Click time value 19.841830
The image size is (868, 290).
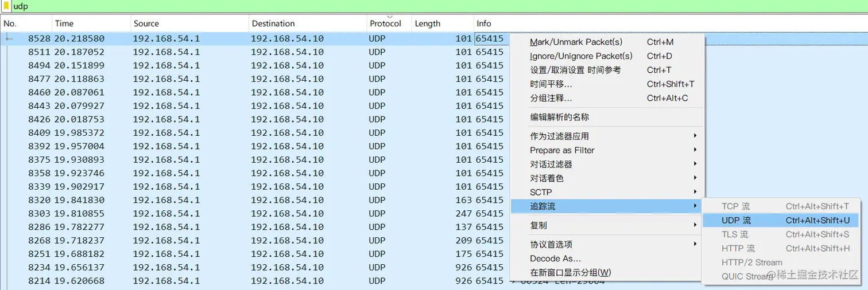pyautogui.click(x=79, y=200)
